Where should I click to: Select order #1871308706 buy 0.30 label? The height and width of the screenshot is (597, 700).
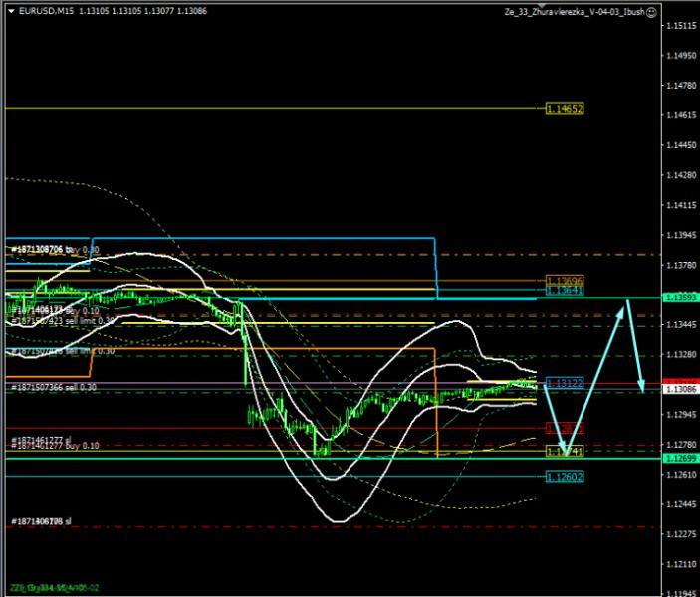coord(55,249)
